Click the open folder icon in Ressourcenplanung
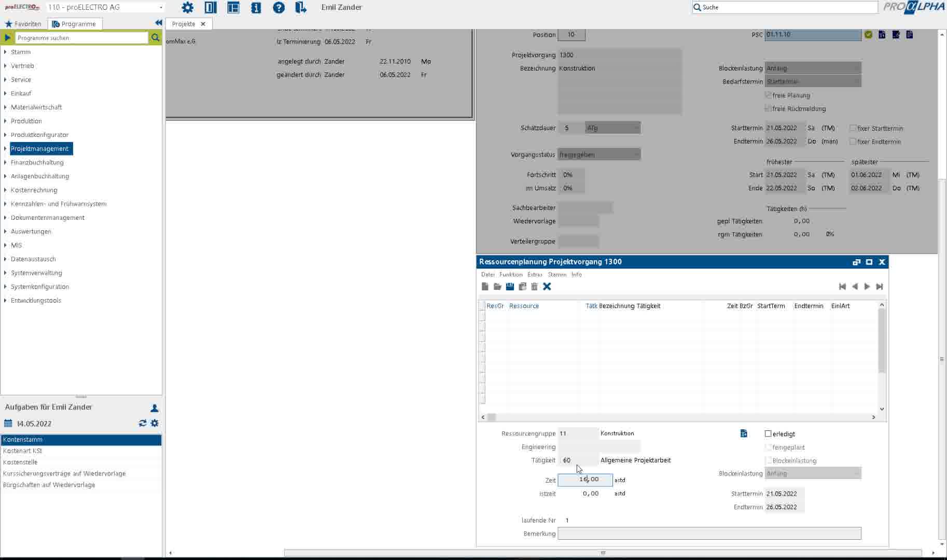 [x=497, y=286]
